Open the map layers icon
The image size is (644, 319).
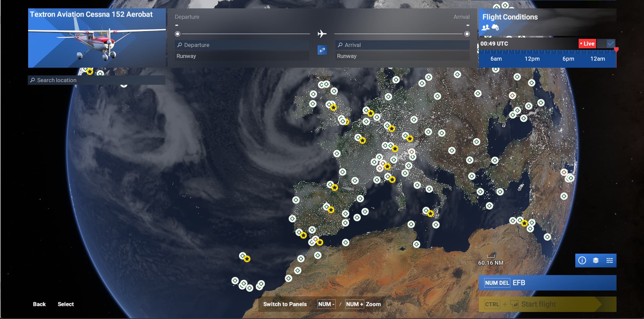[596, 261]
